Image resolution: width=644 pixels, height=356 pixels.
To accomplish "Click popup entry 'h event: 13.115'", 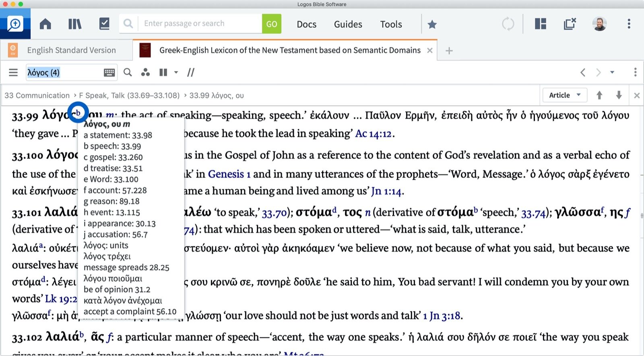I will click(x=112, y=212).
